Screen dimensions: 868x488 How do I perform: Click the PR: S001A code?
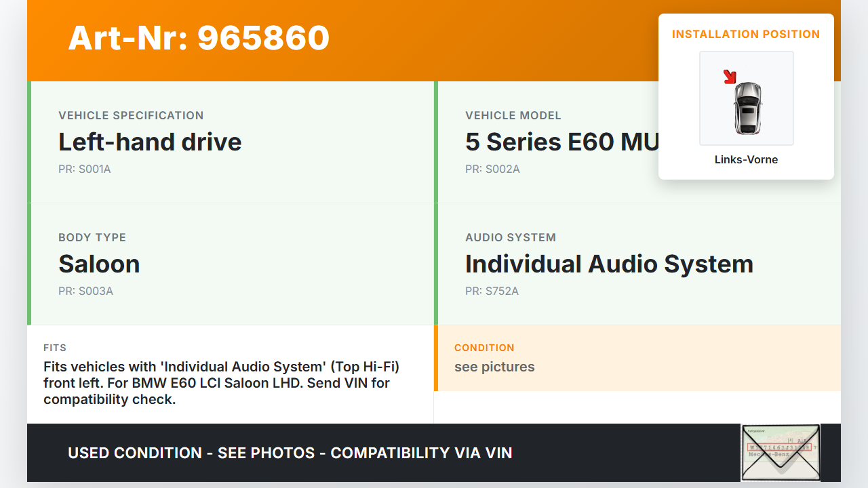tap(85, 169)
